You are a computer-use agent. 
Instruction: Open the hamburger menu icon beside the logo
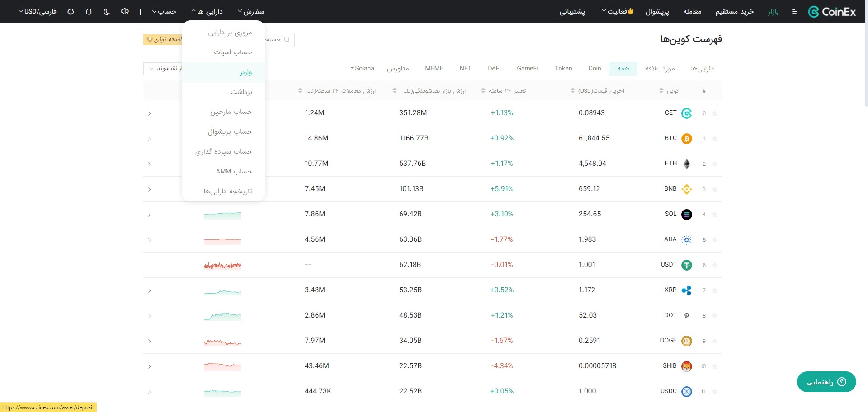click(794, 12)
